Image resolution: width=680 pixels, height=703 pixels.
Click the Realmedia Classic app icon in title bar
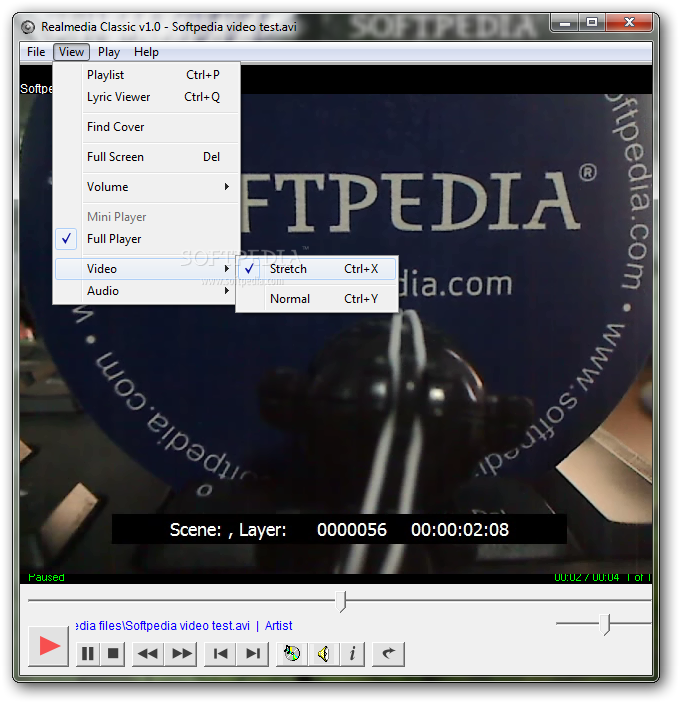click(x=28, y=27)
